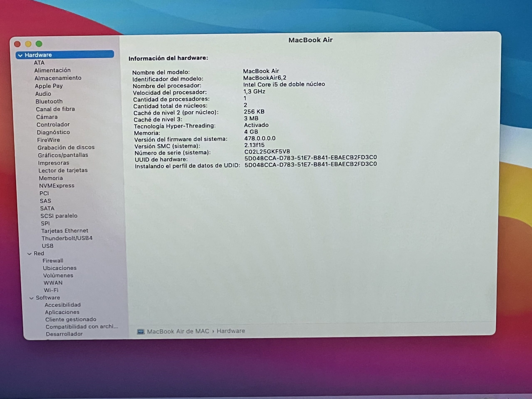Collapse the Hardware section chevron
The height and width of the screenshot is (399, 532).
tap(20, 55)
